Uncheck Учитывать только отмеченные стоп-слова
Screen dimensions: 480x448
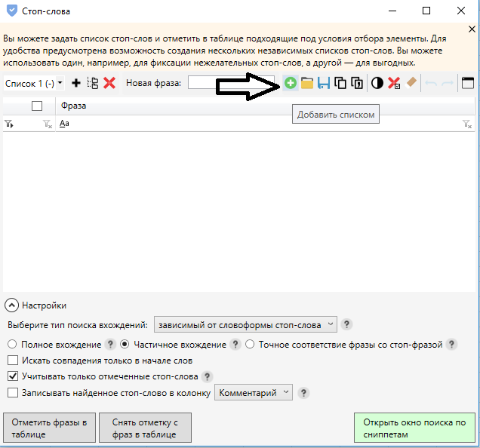13,376
